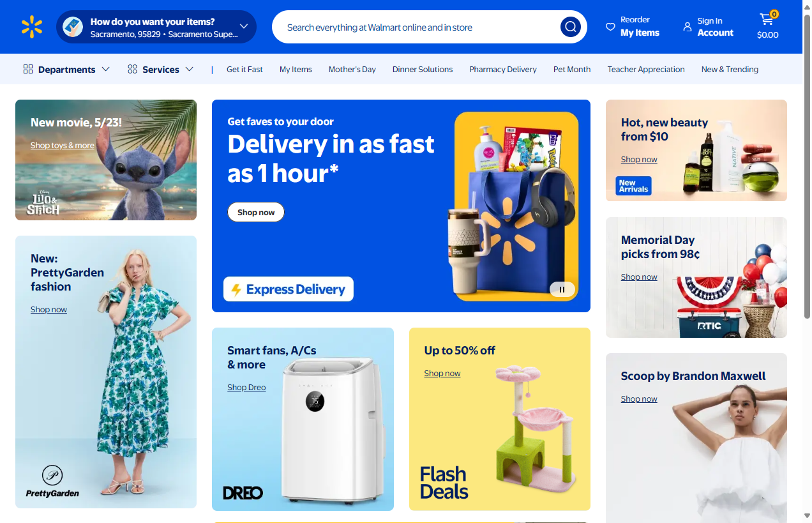The height and width of the screenshot is (523, 812).
Task: Click the Walmart spark logo
Action: coord(32,27)
